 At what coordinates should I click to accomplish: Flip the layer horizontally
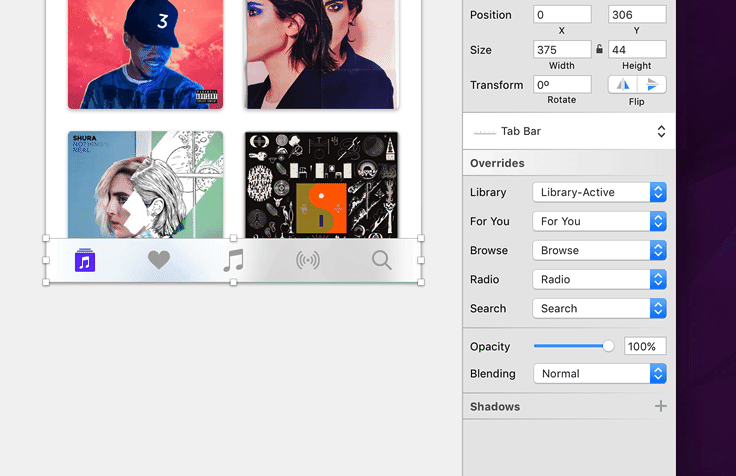[623, 84]
